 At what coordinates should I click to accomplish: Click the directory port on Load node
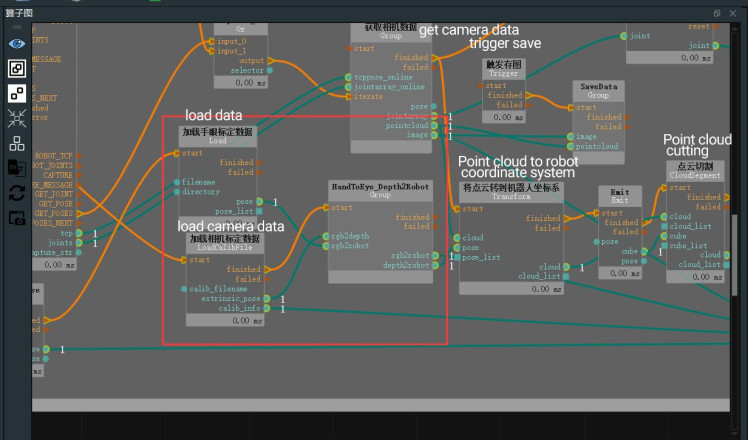pos(177,192)
